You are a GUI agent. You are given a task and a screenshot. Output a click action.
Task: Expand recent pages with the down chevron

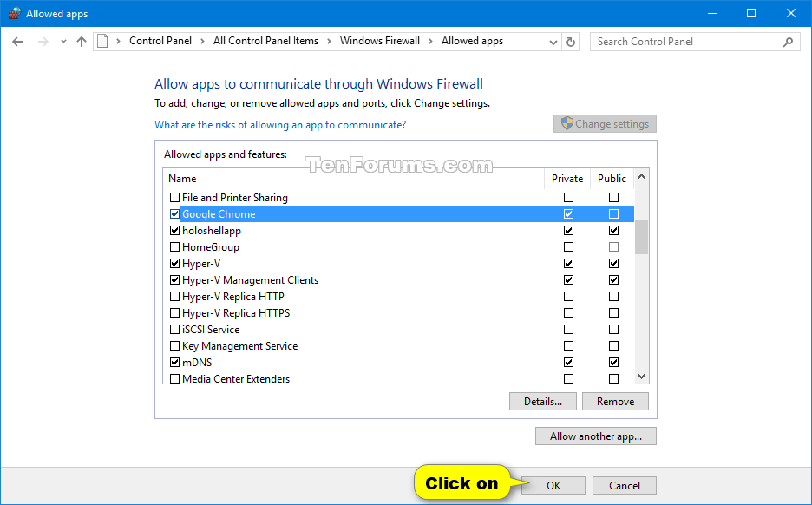(x=62, y=41)
